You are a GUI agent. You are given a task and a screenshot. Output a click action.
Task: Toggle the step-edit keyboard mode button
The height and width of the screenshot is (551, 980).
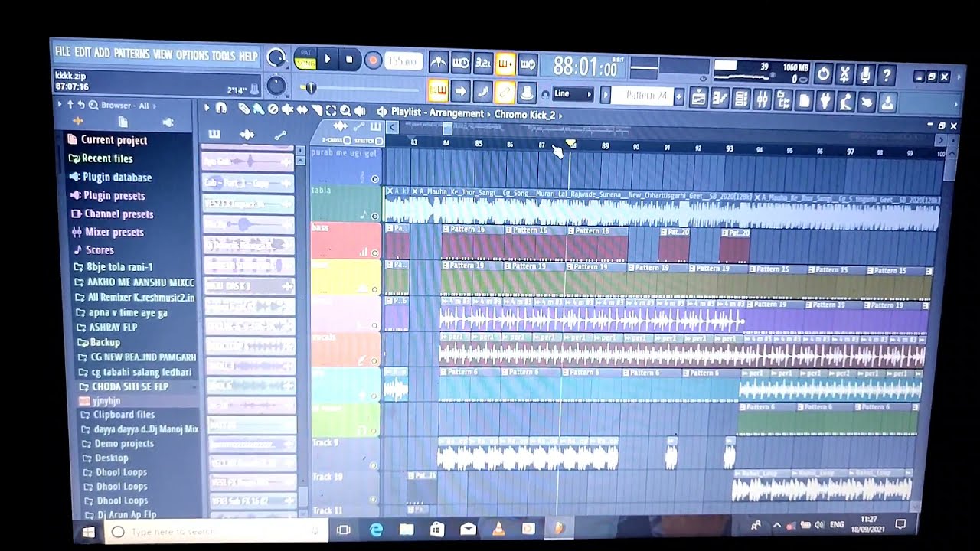438,91
